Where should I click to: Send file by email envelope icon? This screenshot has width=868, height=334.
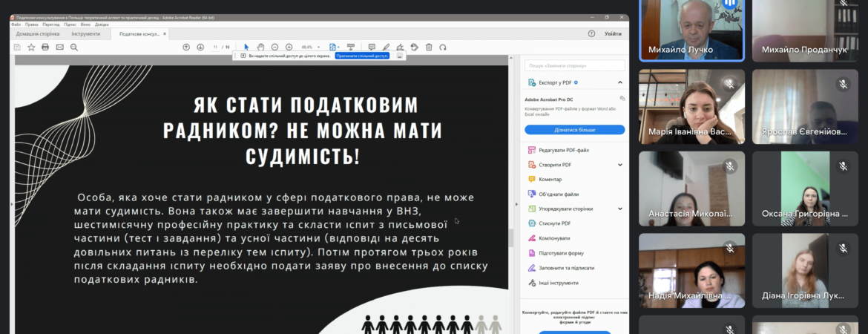pos(60,47)
